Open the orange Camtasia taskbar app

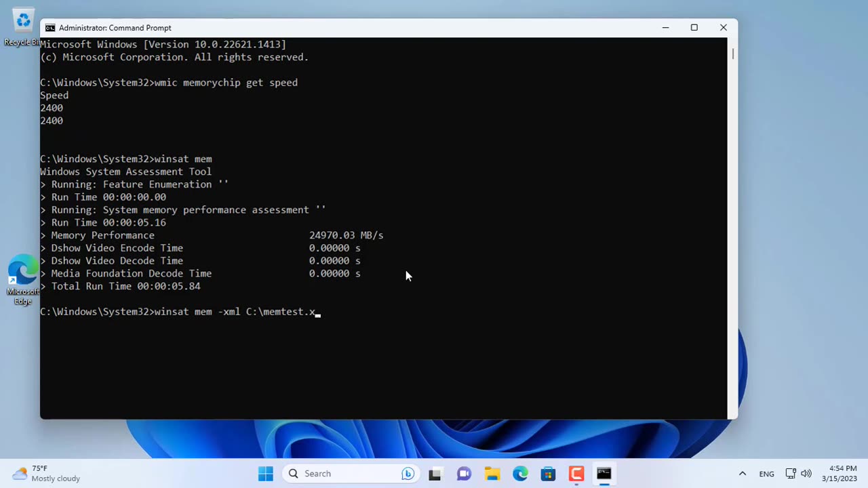point(576,474)
